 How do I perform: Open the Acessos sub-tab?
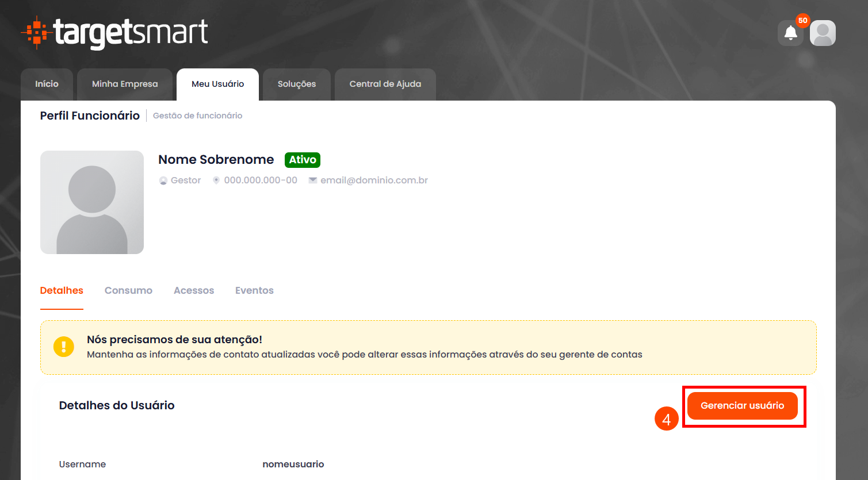(194, 290)
